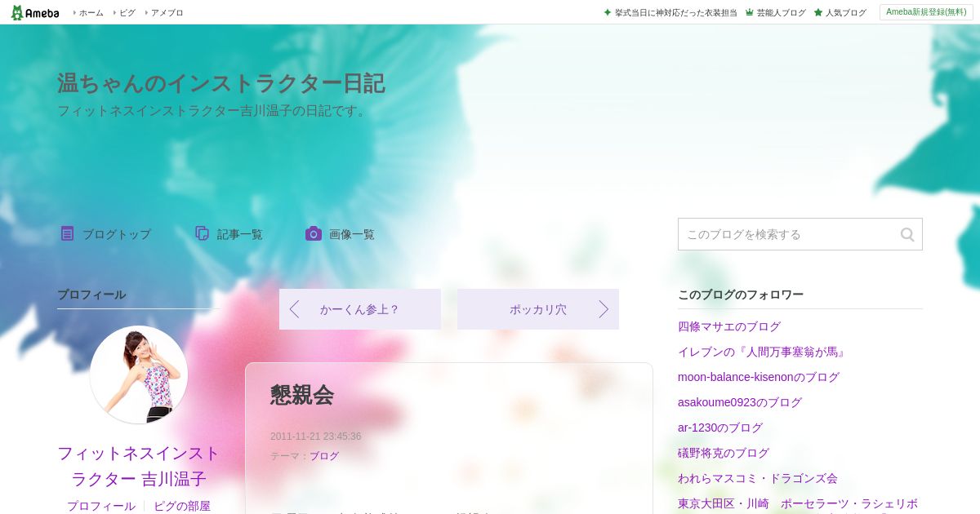The image size is (980, 514).
Task: Click the sidebar プロフィール heading
Action: (x=91, y=295)
